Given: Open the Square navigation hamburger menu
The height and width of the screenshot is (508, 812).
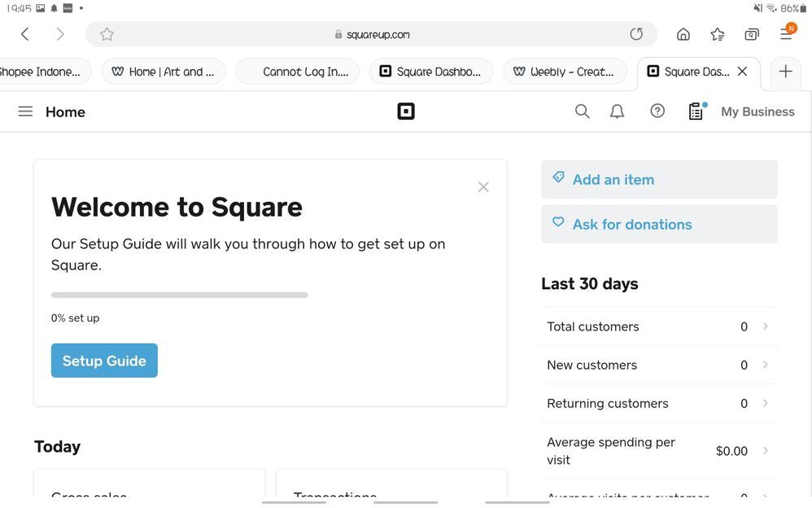Looking at the screenshot, I should coord(25,112).
